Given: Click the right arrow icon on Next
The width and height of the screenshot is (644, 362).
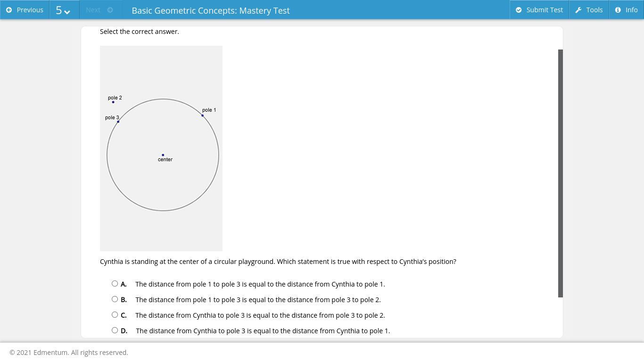Looking at the screenshot, I should [110, 10].
